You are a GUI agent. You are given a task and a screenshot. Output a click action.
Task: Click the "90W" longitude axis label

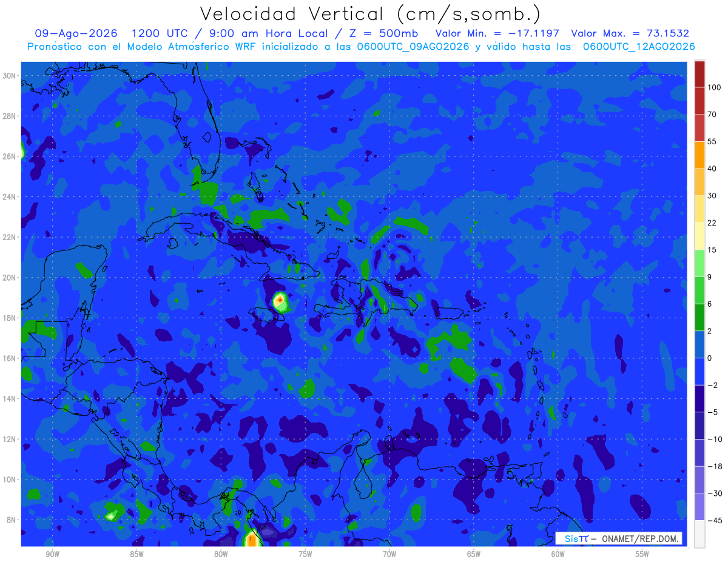click(53, 554)
